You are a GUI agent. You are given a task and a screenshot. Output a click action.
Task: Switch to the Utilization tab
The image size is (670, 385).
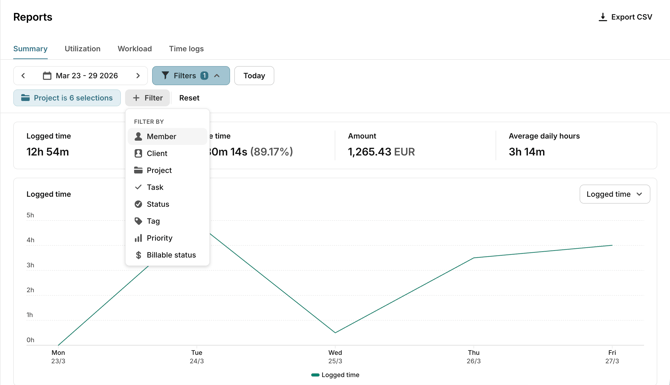82,49
